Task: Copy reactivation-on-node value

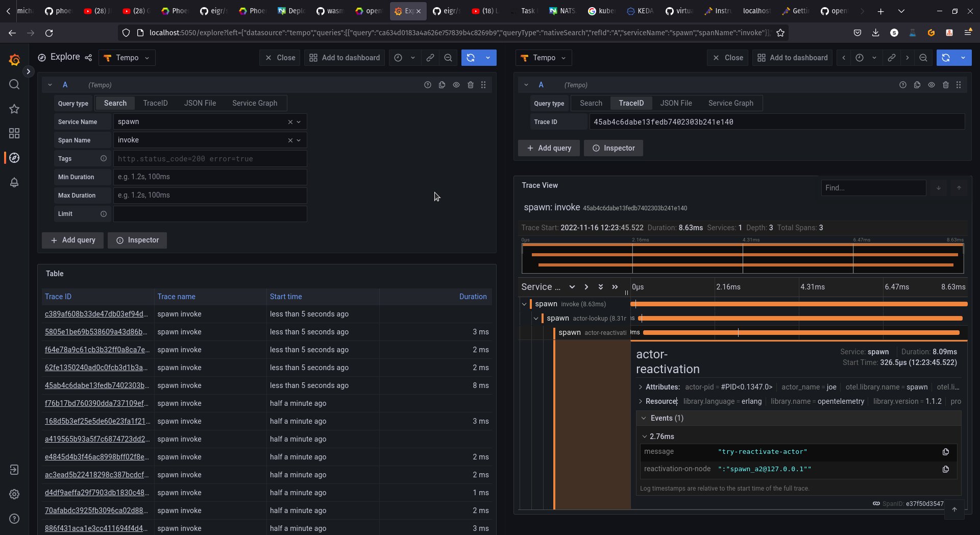Action: tap(946, 469)
